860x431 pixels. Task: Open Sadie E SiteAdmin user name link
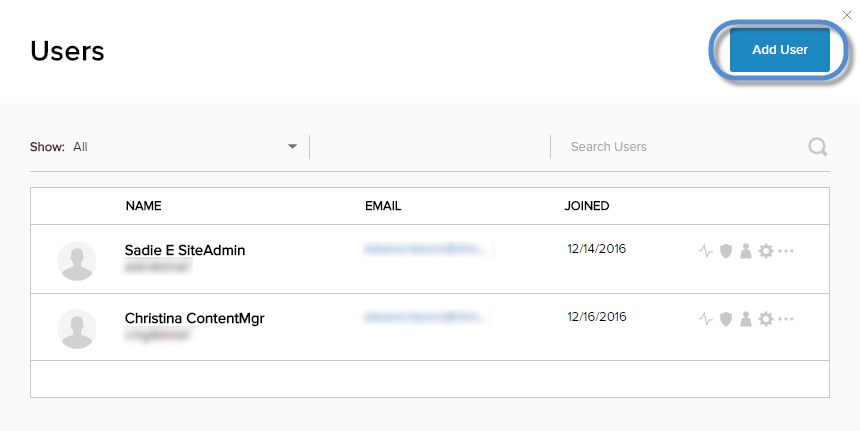pyautogui.click(x=185, y=250)
